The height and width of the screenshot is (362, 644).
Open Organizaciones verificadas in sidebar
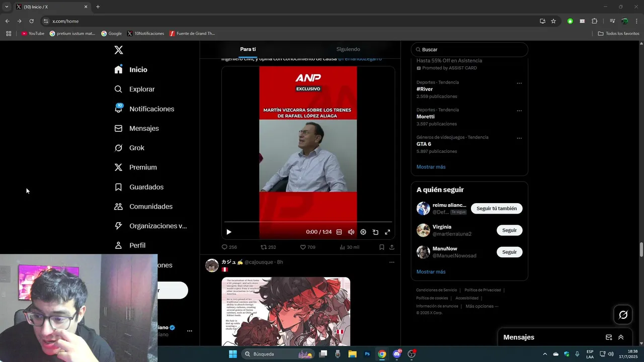151,226
